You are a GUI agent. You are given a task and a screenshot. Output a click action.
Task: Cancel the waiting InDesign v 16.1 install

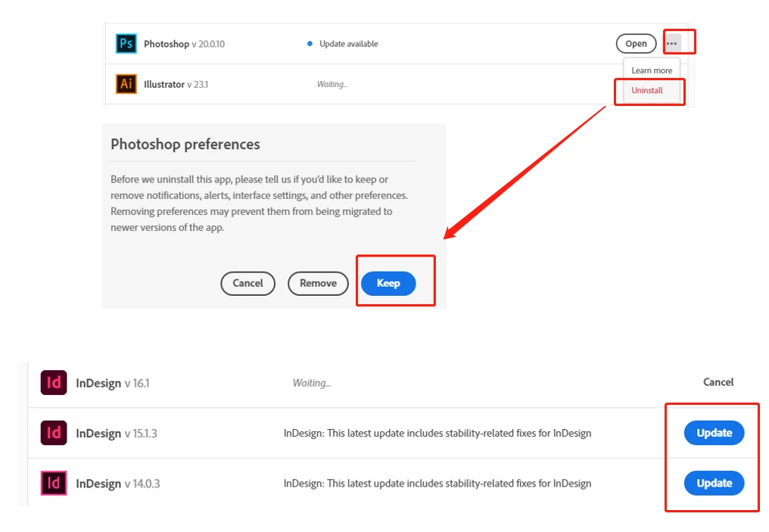[718, 382]
